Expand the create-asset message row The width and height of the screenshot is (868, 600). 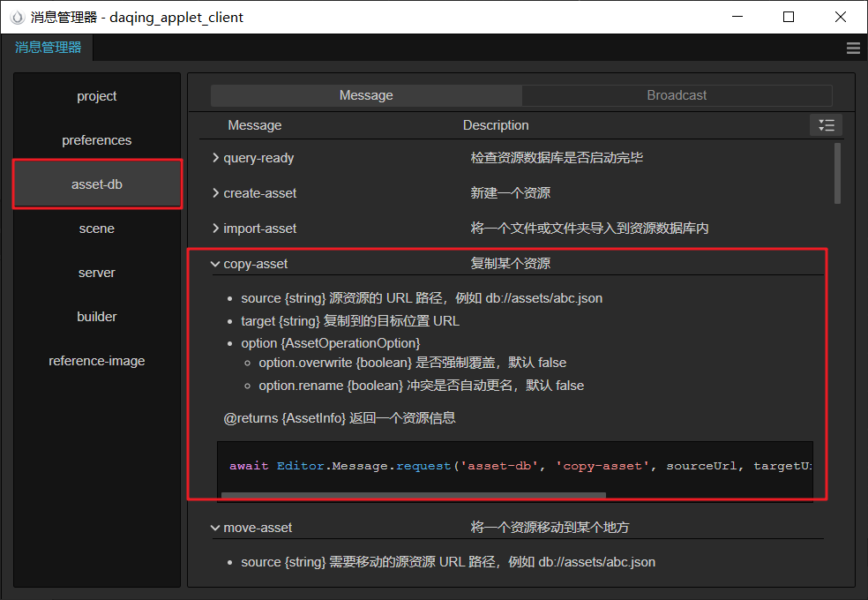pyautogui.click(x=215, y=193)
